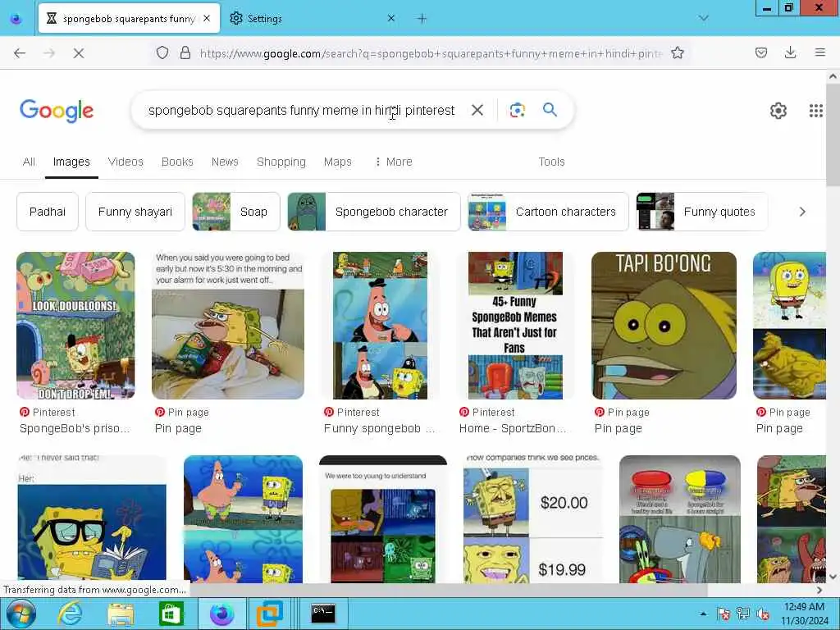This screenshot has width=840, height=630.
Task: Open the Firefox hamburger menu
Action: (x=819, y=52)
